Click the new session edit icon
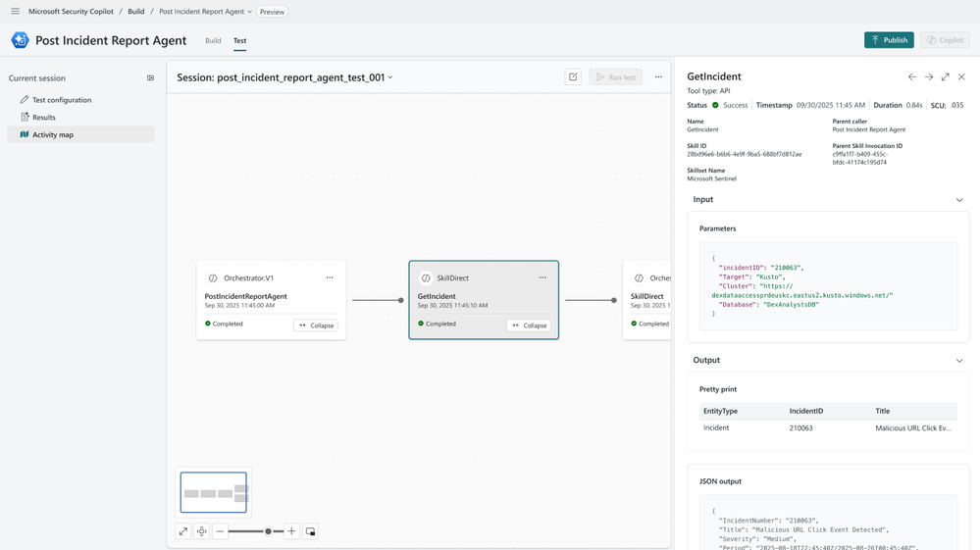This screenshot has width=980, height=550. coord(573,76)
